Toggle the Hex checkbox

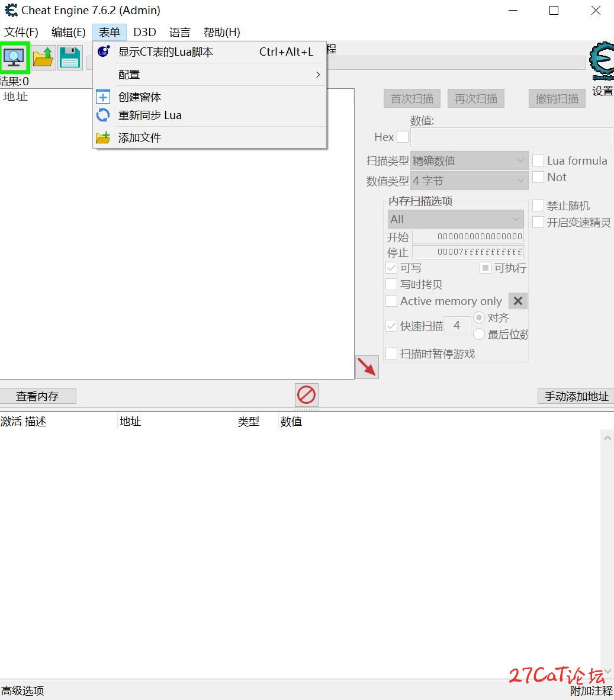point(403,137)
